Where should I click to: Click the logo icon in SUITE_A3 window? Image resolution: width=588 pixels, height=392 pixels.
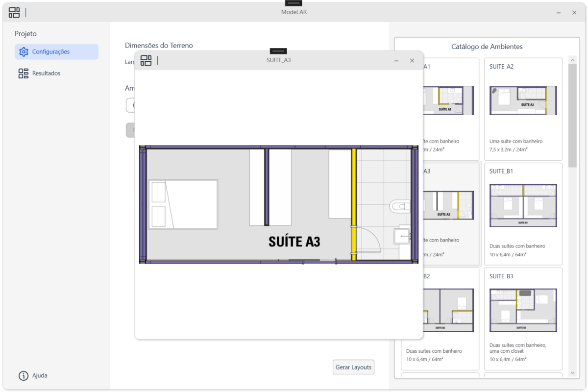click(146, 61)
